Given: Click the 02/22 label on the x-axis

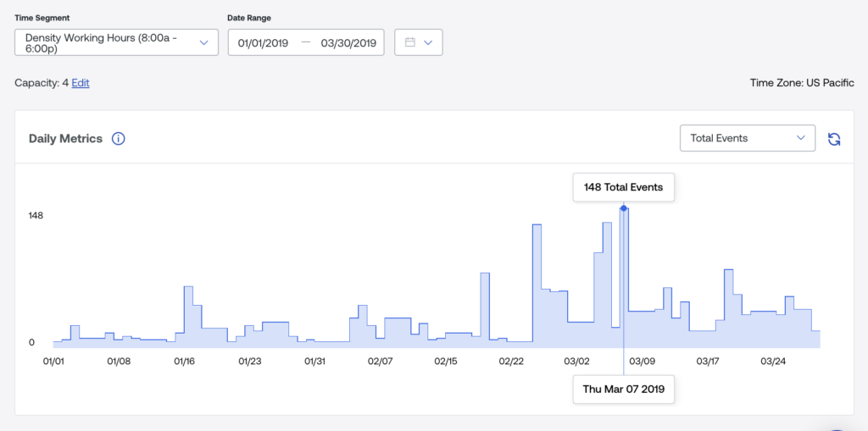Looking at the screenshot, I should coord(511,362).
